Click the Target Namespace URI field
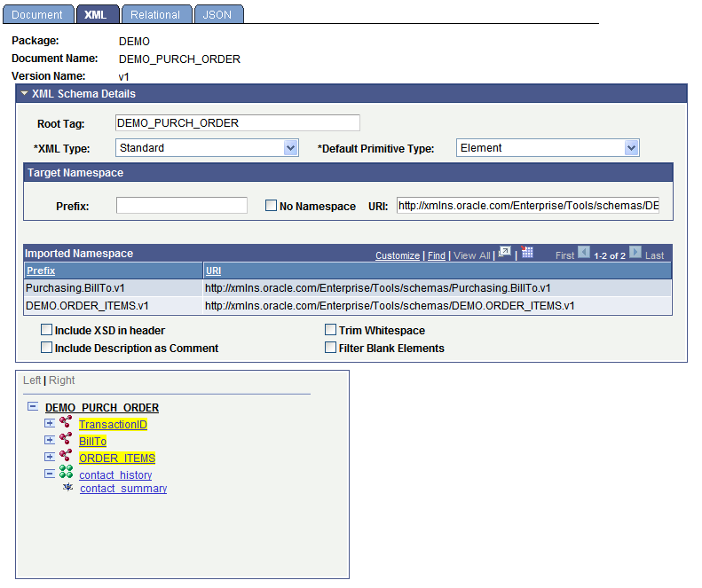This screenshot has height=588, width=702. pos(528,206)
